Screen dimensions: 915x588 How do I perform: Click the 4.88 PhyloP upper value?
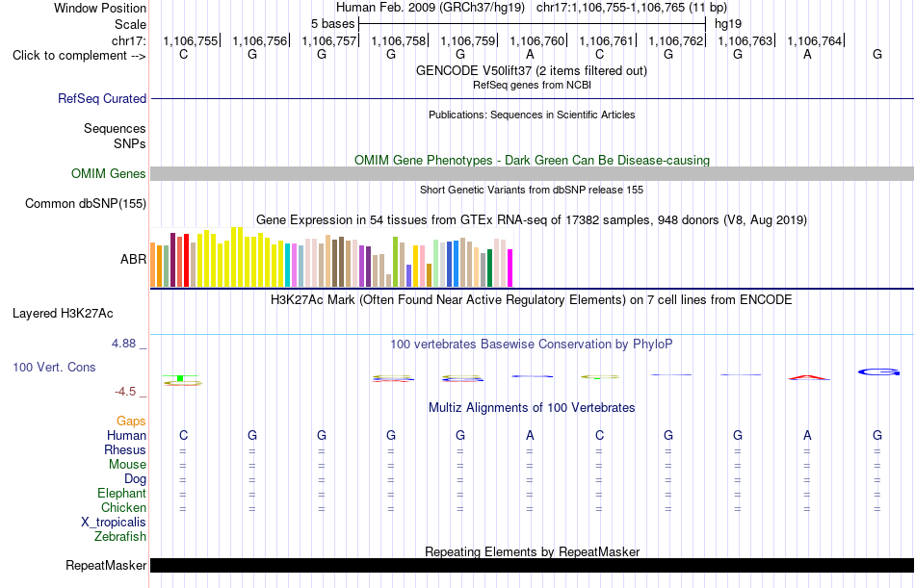(x=123, y=344)
